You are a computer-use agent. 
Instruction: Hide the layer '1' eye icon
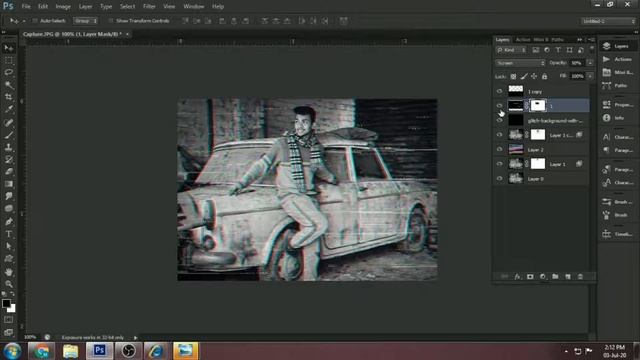499,106
